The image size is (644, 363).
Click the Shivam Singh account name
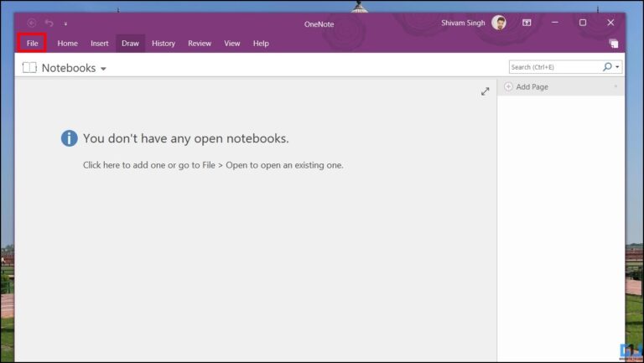463,23
